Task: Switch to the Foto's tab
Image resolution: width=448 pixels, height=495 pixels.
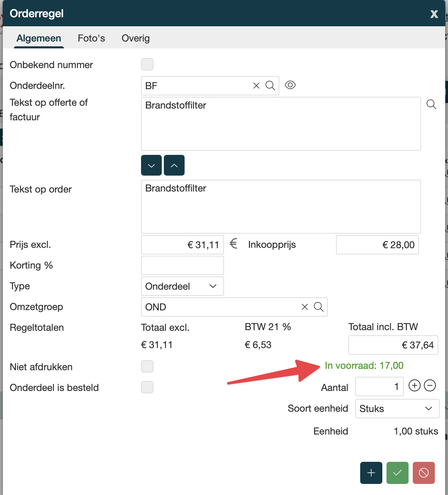Action: [91, 38]
